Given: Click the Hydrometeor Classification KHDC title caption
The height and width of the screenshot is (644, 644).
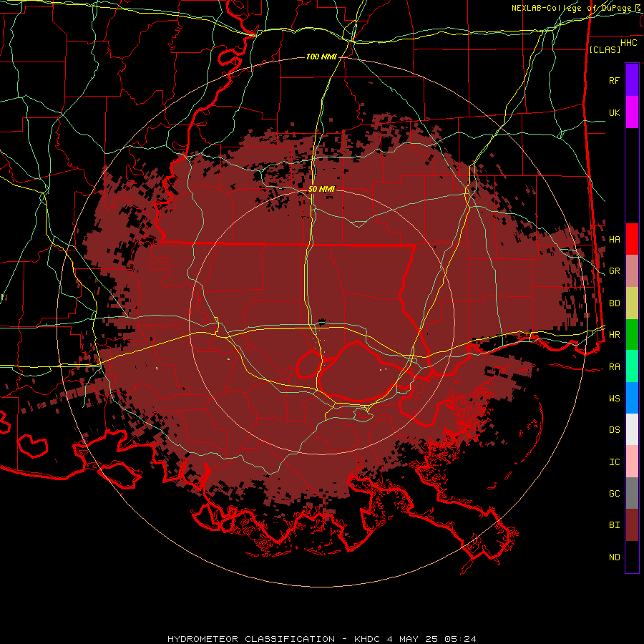Looking at the screenshot, I should (322, 639).
